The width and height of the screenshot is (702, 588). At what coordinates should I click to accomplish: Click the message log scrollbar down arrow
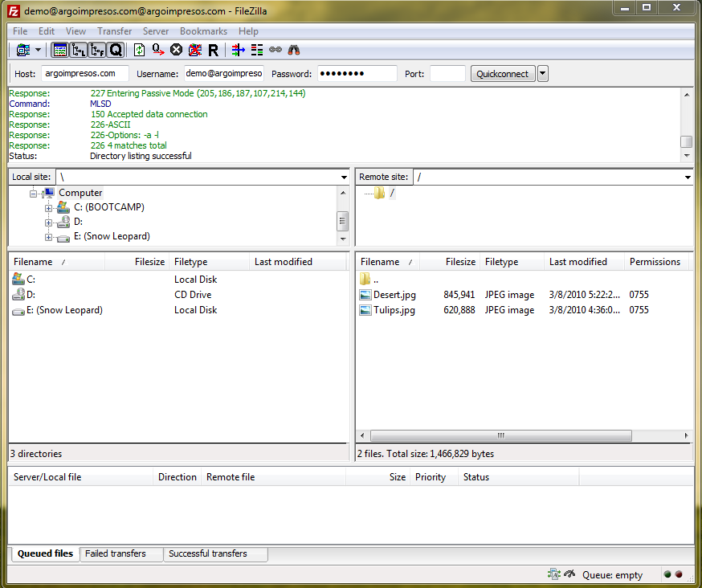(x=687, y=156)
